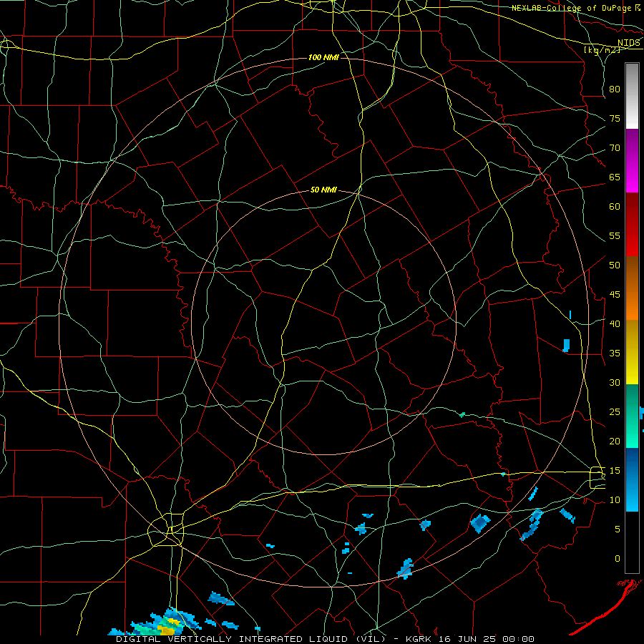Pick the magenta-purple segment of color bar
Viewport: 644px width, 644px height.
[x=632, y=160]
